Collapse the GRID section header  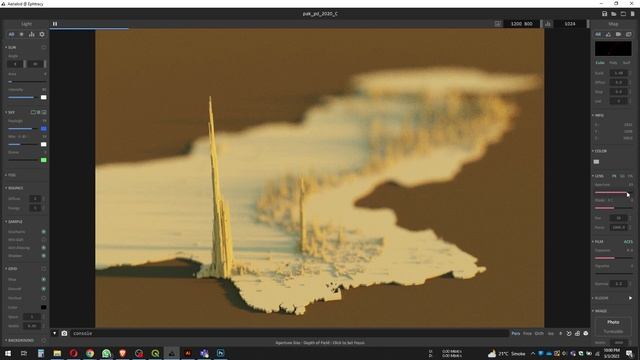click(11, 269)
